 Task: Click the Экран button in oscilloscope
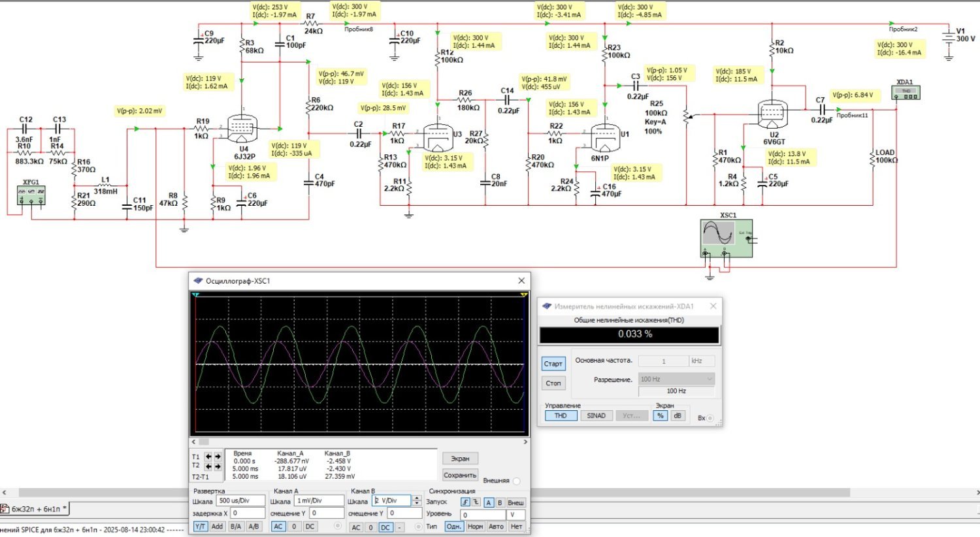[460, 459]
